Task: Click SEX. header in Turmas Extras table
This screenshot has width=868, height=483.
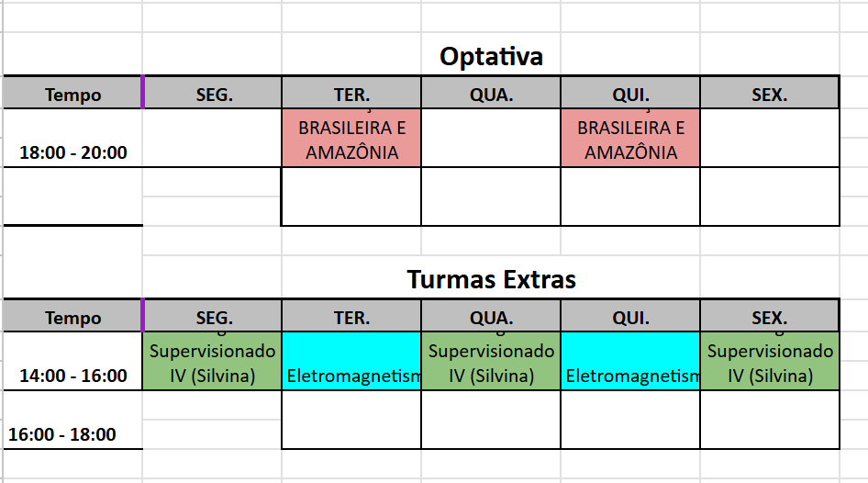Action: [x=769, y=318]
